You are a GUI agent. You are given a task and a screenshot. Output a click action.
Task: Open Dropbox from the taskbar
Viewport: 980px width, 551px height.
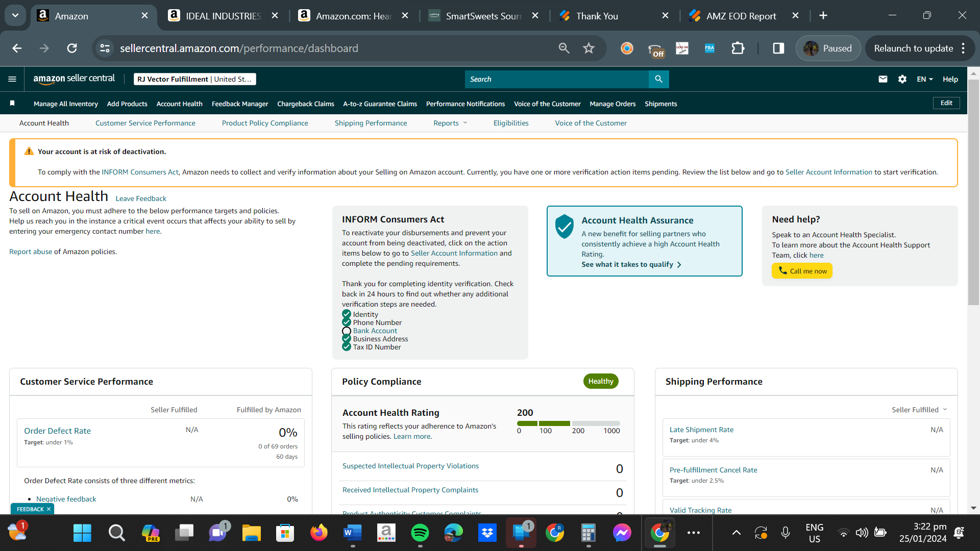tap(487, 533)
